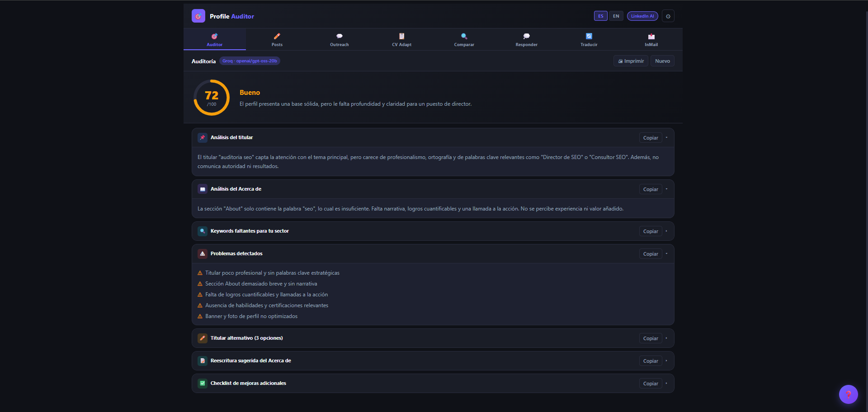
Task: Copy the Análisis del Acerca de text
Action: 651,189
